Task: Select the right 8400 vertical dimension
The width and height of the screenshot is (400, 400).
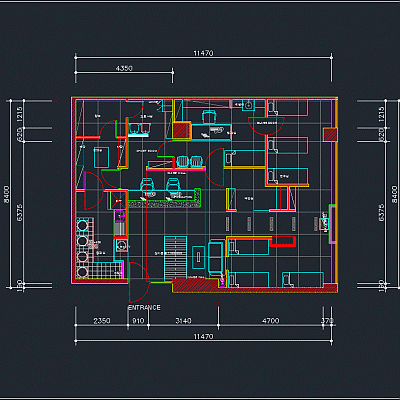Action: point(394,194)
